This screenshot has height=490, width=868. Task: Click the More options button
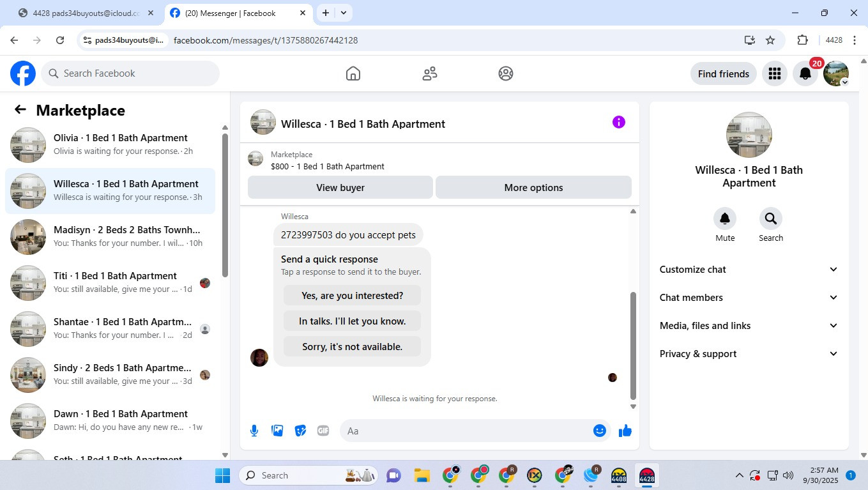533,188
